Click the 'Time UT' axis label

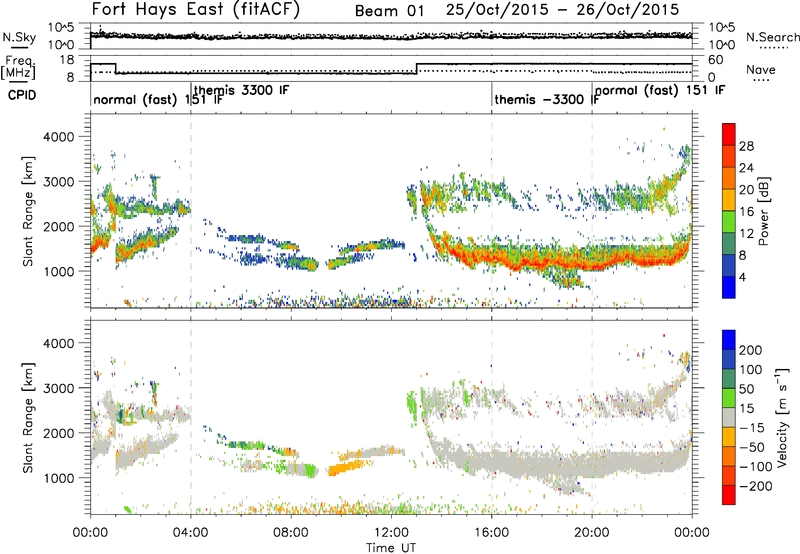(391, 547)
